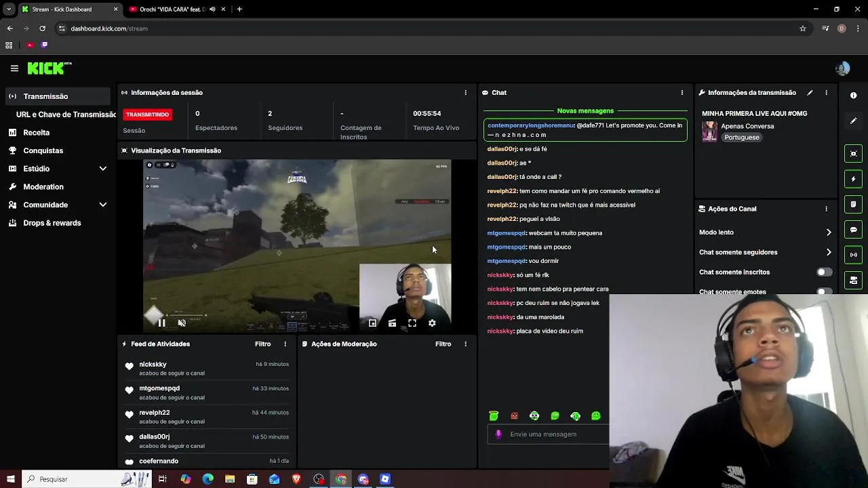The height and width of the screenshot is (488, 868).
Task: Select Transmissão in the sidebar
Action: 57,96
